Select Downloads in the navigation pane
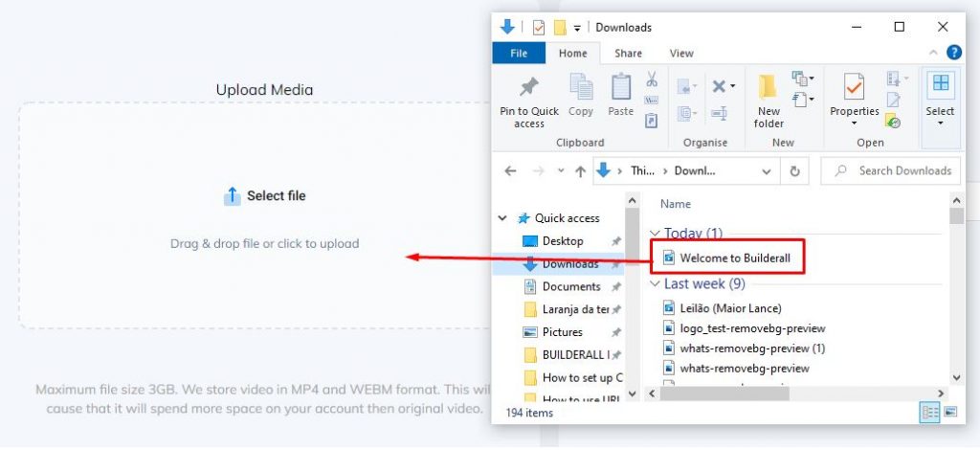980x450 pixels. [x=558, y=263]
